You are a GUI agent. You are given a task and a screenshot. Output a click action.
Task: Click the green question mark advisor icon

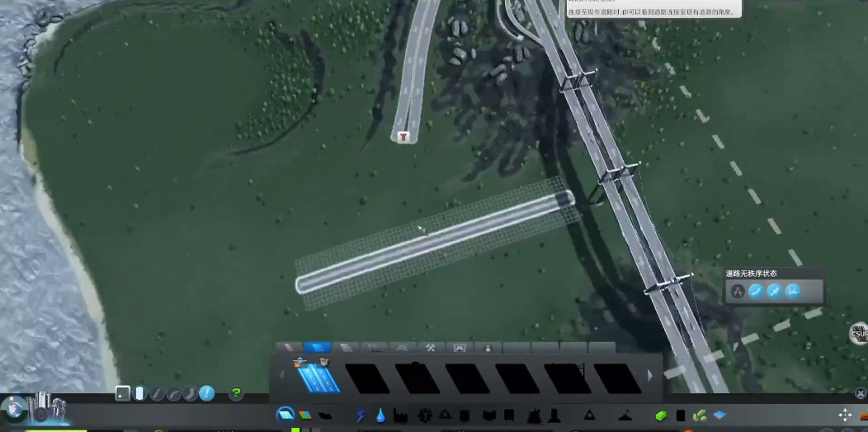236,393
